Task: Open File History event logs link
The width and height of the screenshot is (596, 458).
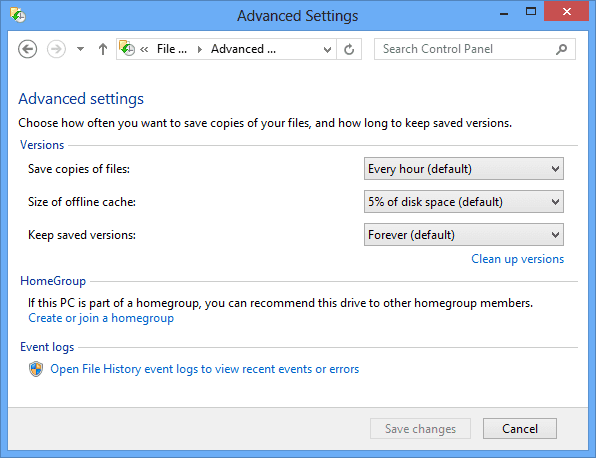Action: (x=204, y=369)
